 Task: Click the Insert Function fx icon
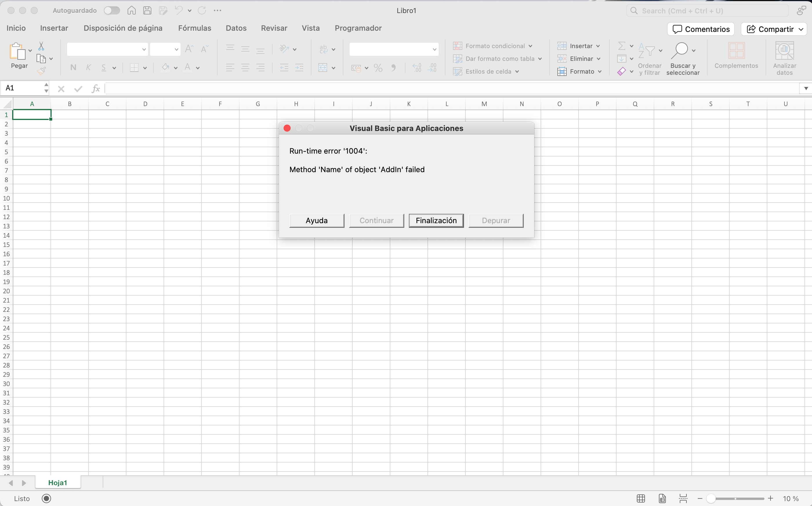96,88
